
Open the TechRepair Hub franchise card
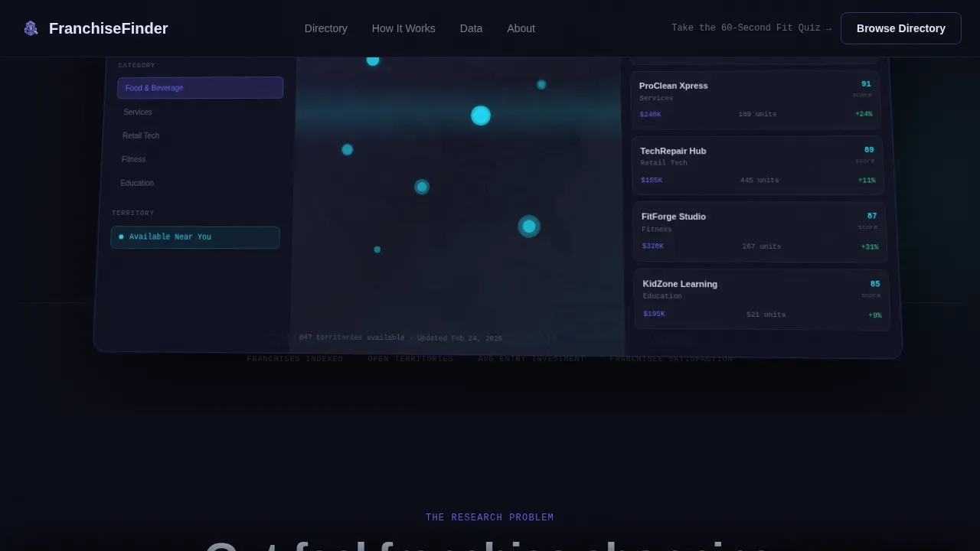(x=757, y=165)
